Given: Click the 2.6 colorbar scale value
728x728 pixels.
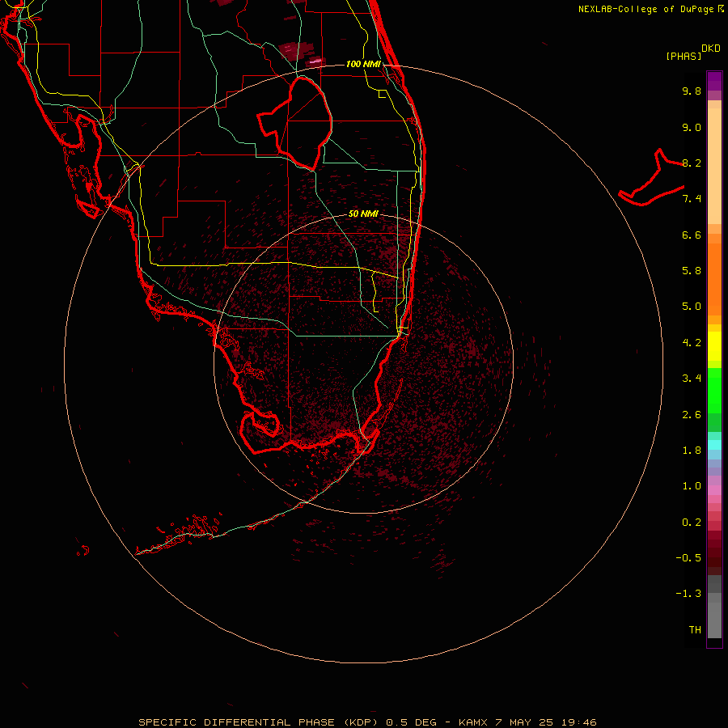Looking at the screenshot, I should pyautogui.click(x=692, y=415).
